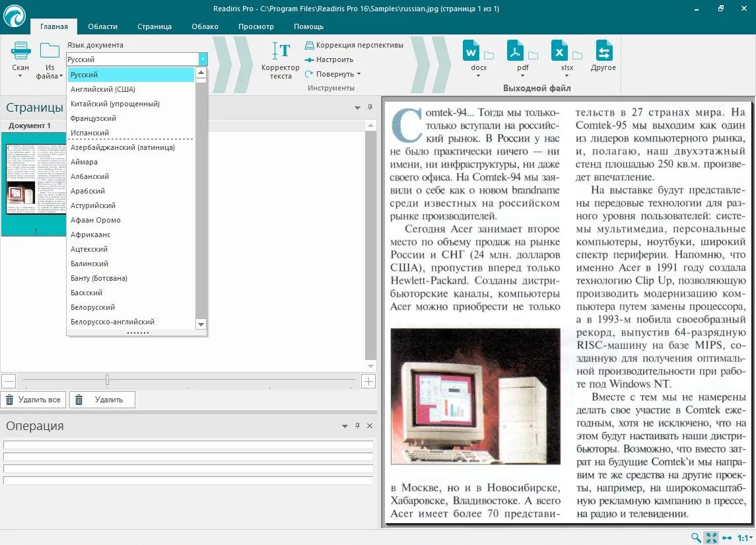This screenshot has width=756, height=545.
Task: Expand the xlsx options arrow
Action: pos(567,76)
